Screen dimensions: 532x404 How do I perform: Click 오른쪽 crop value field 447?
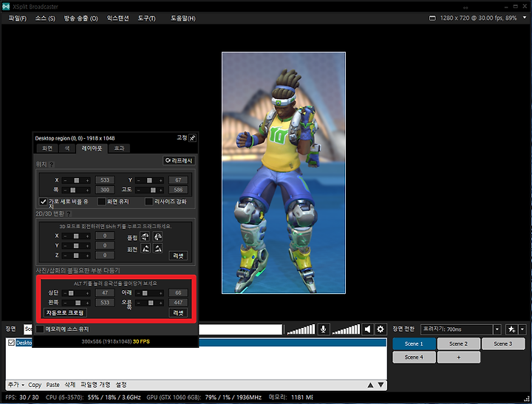pos(178,303)
